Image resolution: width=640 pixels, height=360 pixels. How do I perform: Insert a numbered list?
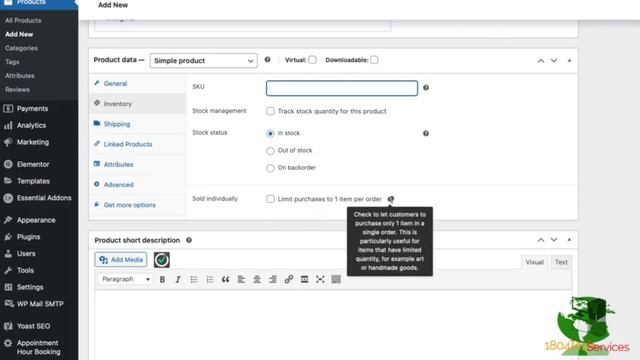point(210,280)
